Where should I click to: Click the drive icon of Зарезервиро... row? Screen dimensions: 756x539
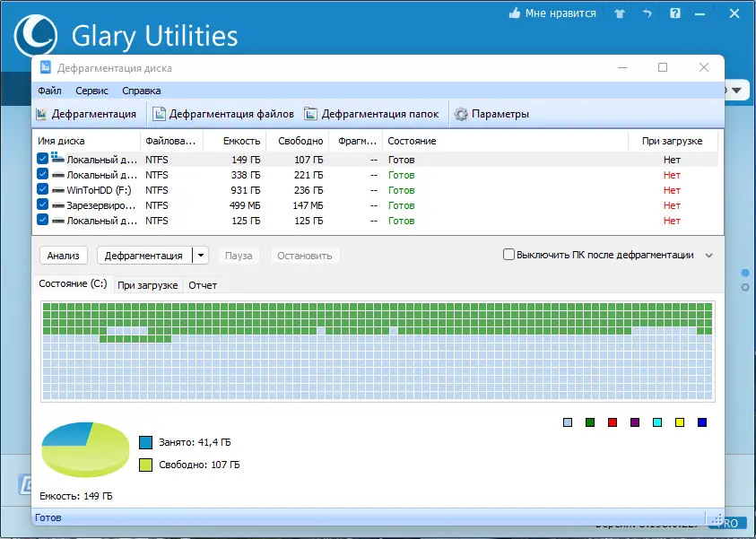point(58,206)
